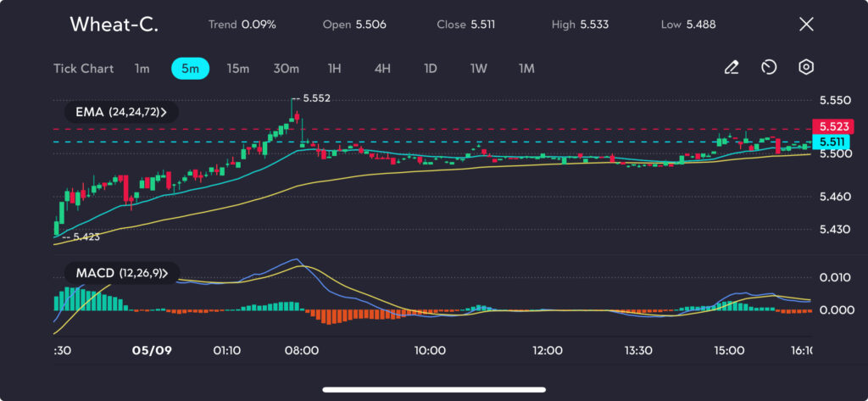Image resolution: width=868 pixels, height=401 pixels.
Task: Switch to Tick Chart view
Action: (x=83, y=69)
